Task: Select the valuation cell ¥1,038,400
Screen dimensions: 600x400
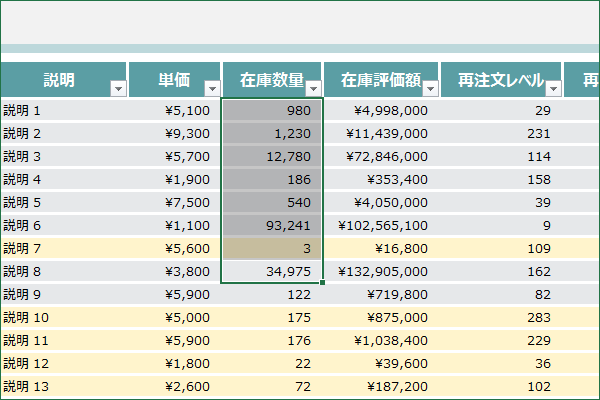Action: pos(381,340)
